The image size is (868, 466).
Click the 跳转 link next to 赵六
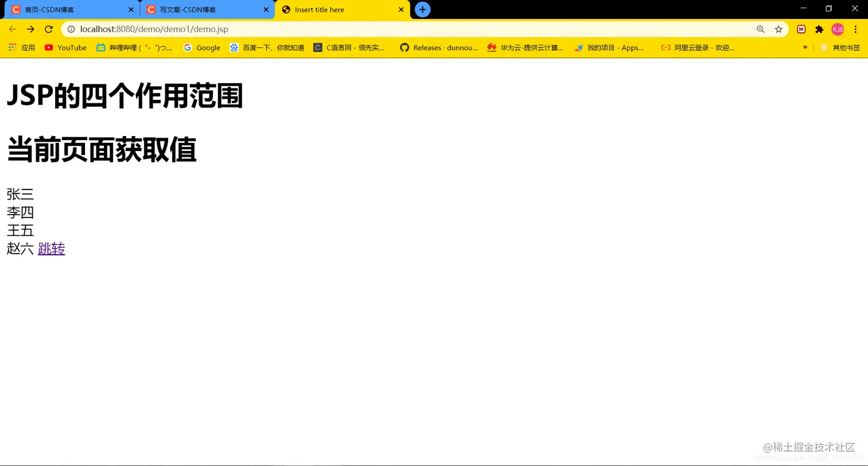pyautogui.click(x=51, y=248)
